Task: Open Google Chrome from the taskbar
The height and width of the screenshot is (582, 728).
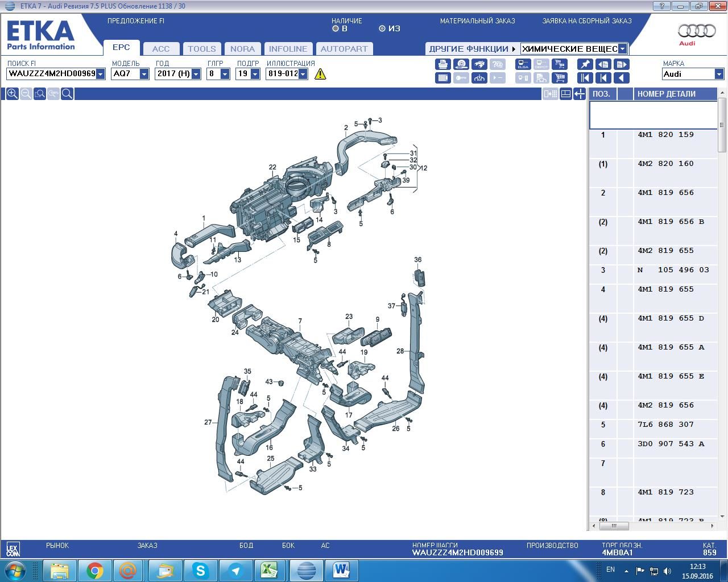Action: (95, 570)
